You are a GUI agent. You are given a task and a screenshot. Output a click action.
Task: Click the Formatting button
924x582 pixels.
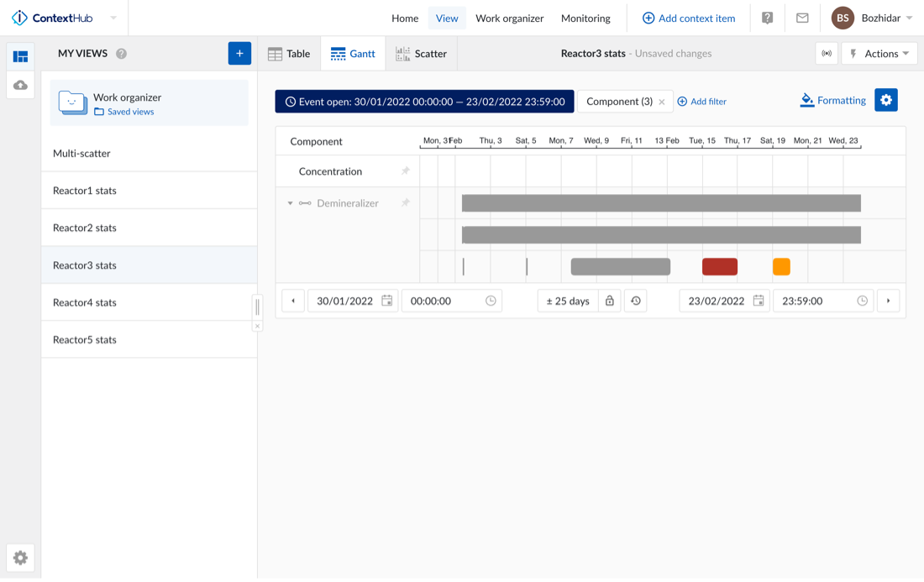pyautogui.click(x=832, y=100)
